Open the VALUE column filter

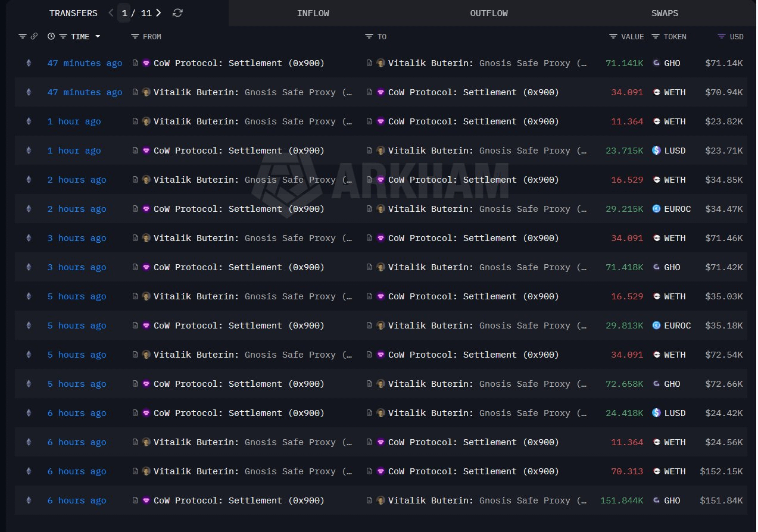[x=613, y=37]
